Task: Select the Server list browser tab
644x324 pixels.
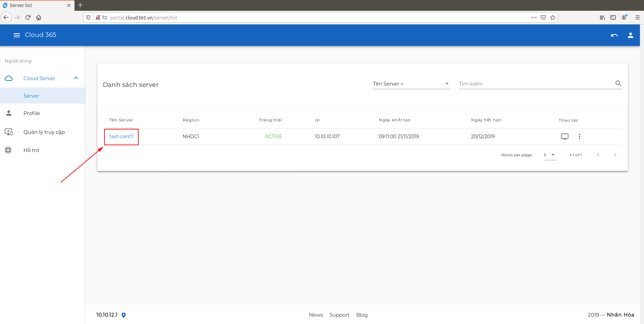Action: tap(37, 5)
